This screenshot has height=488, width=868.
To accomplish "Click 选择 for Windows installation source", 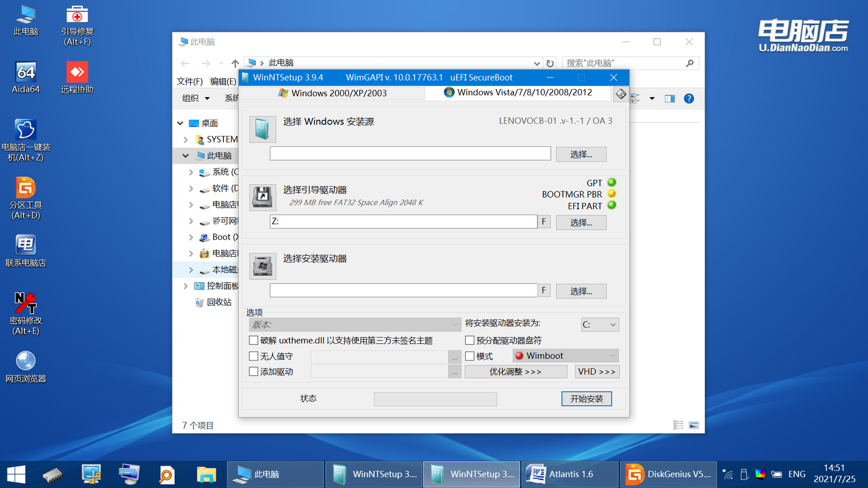I will coord(581,154).
